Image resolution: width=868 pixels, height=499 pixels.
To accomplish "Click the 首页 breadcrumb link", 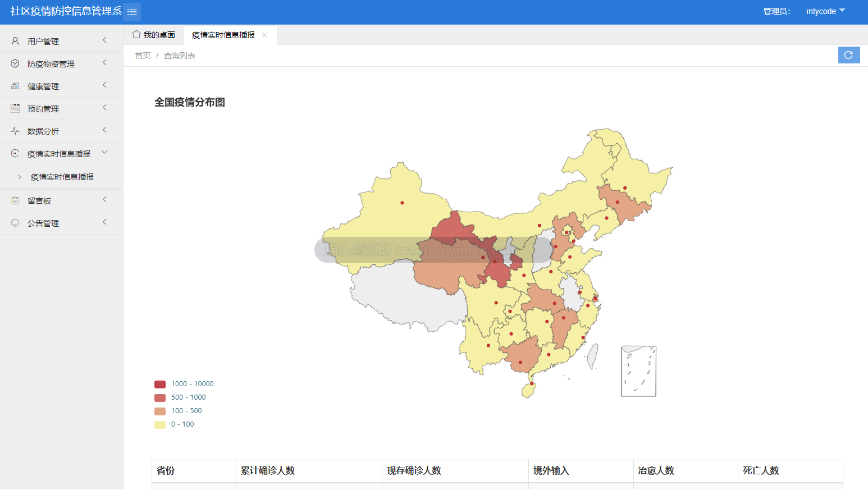I will 143,56.
